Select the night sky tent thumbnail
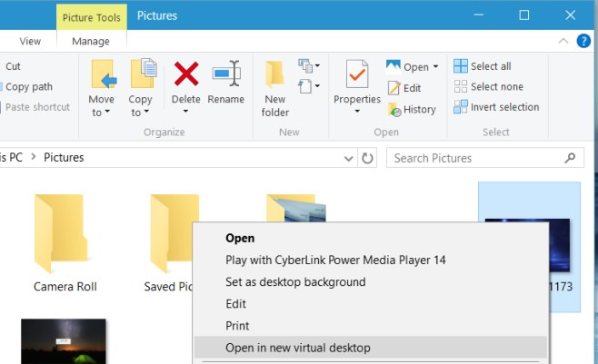 (x=64, y=341)
